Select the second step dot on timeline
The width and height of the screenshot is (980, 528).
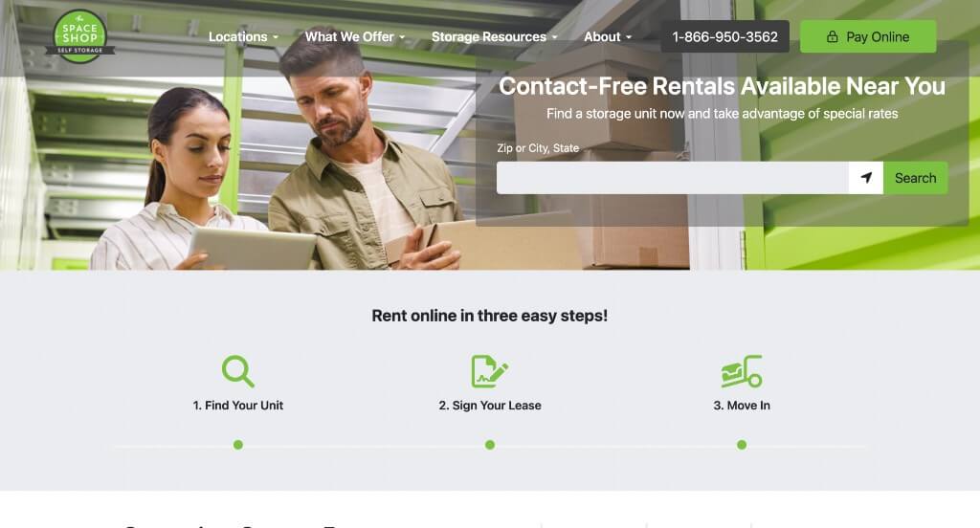click(x=490, y=445)
